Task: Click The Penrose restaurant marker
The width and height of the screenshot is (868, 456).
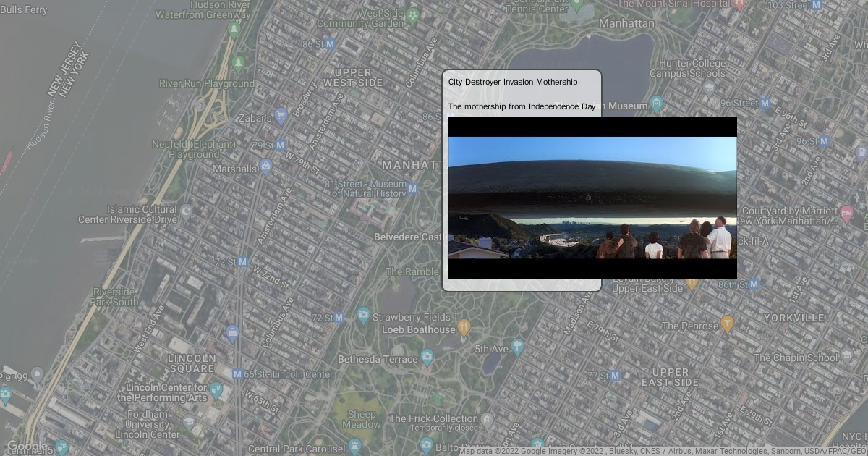Action: [727, 324]
